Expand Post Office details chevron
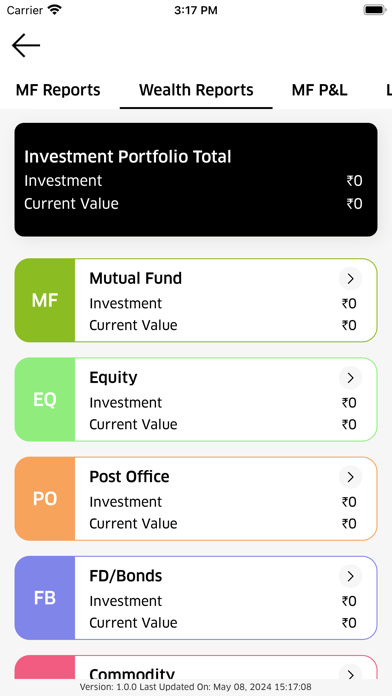Screen dimensions: 392x696 tap(350, 477)
